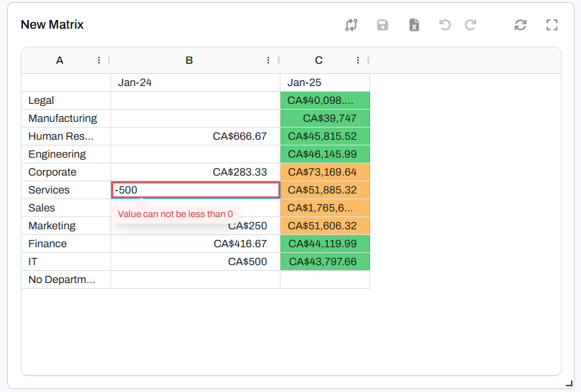581x392 pixels.
Task: Click the Human Resources Jan-24 cell
Action: click(x=195, y=136)
